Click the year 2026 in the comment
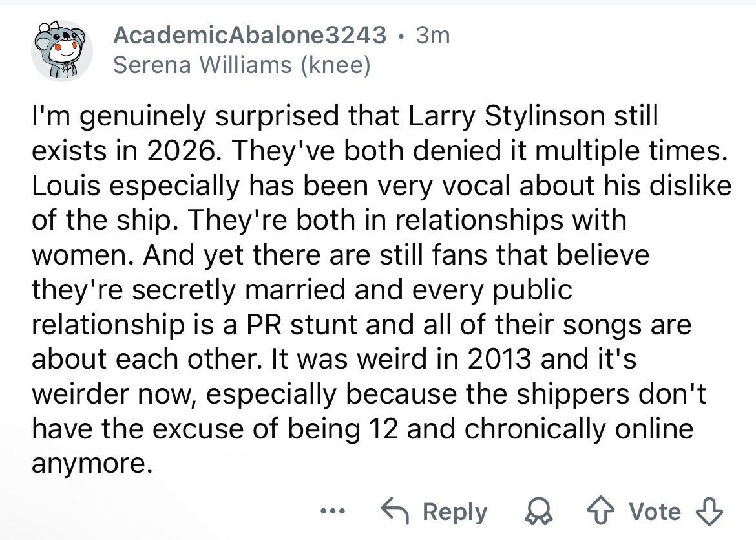Screen dimensions: 756x540 click(x=178, y=151)
